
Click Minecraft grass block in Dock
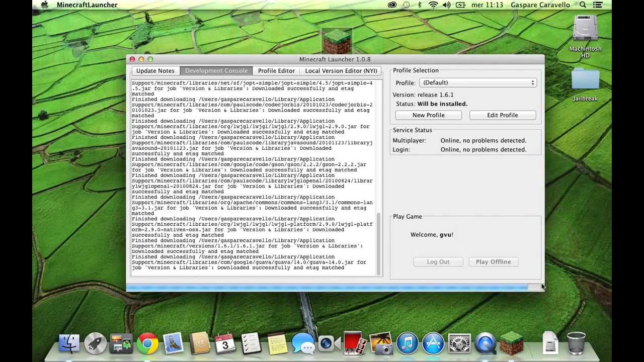[x=512, y=343]
